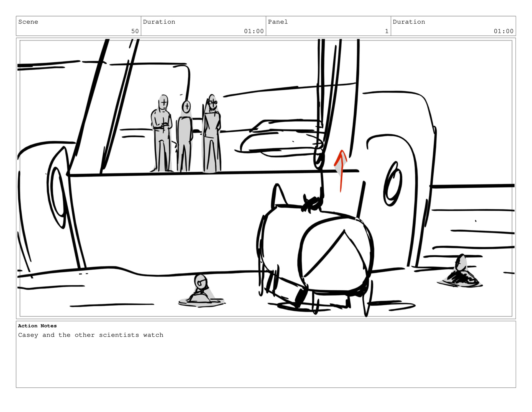Click the Action Notes heading

tap(37, 326)
